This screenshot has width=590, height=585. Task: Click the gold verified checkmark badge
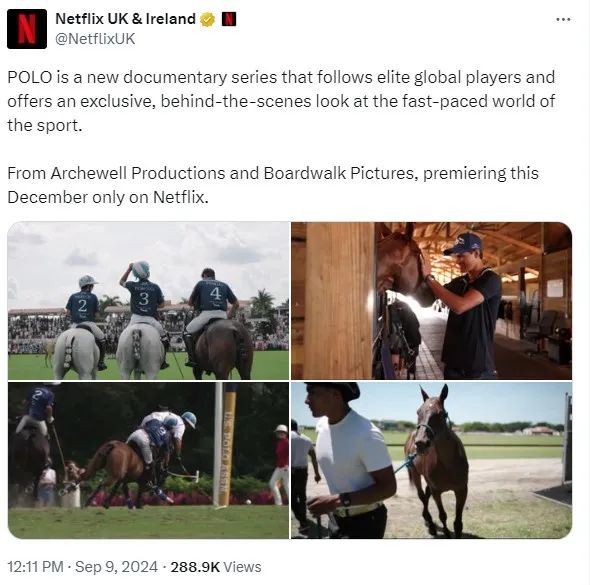pos(207,19)
